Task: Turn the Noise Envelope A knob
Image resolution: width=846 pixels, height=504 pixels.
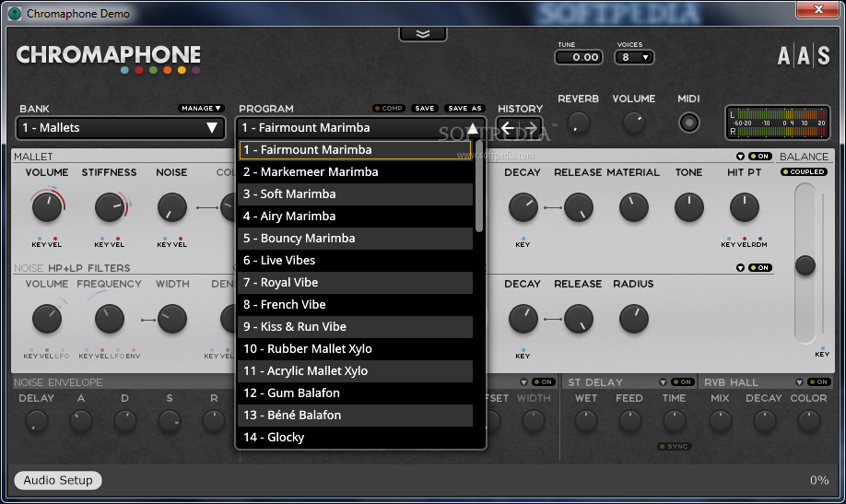Action: pyautogui.click(x=81, y=421)
